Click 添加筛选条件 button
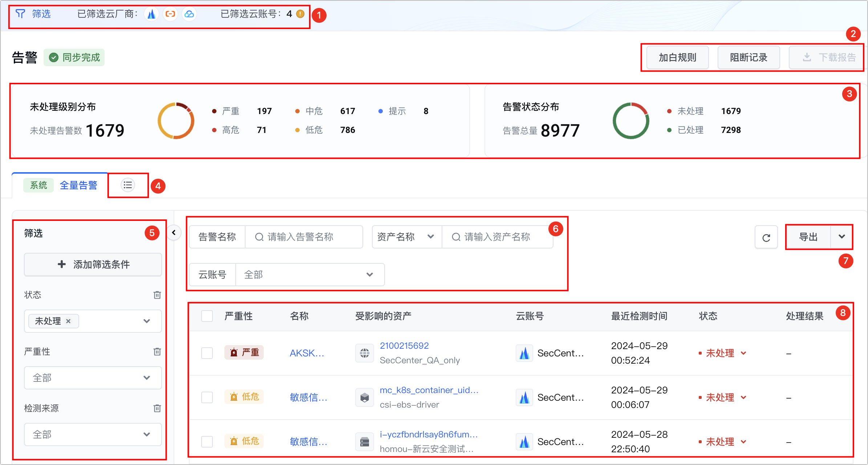 tap(93, 264)
